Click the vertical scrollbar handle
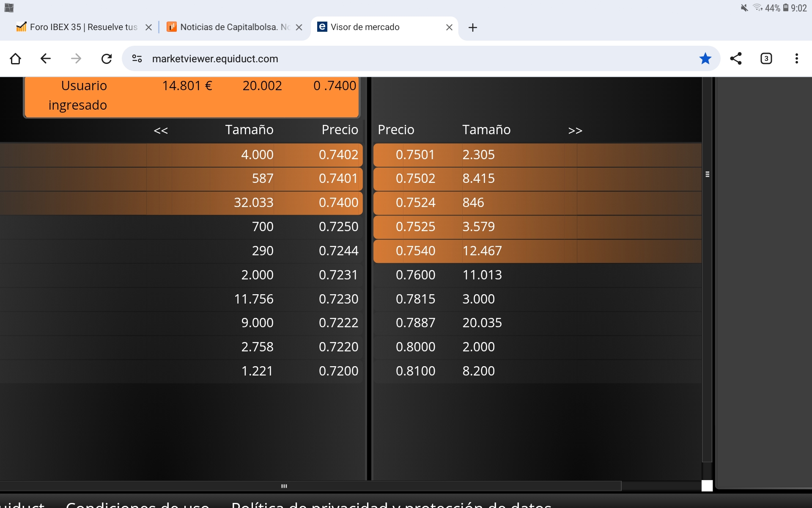This screenshot has width=812, height=508. pos(707,174)
